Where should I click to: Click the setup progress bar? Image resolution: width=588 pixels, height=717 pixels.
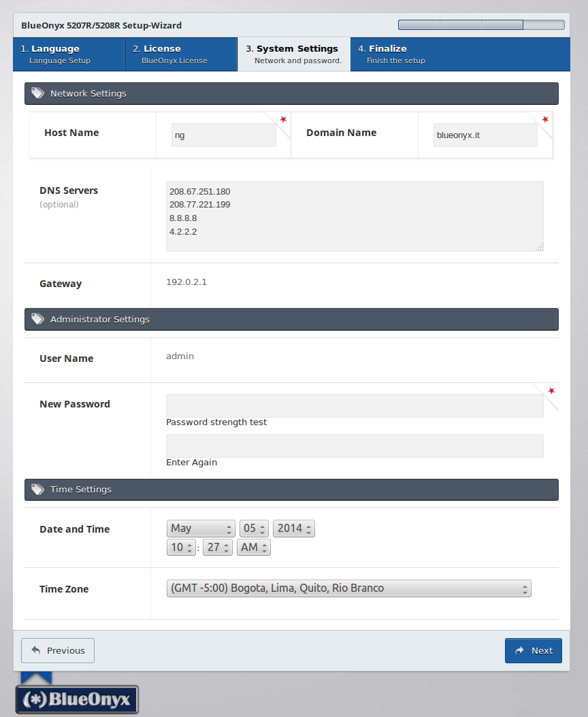click(481, 24)
